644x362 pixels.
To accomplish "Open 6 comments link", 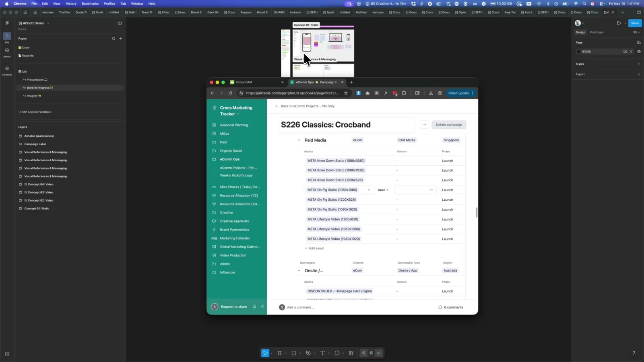I will [x=451, y=307].
